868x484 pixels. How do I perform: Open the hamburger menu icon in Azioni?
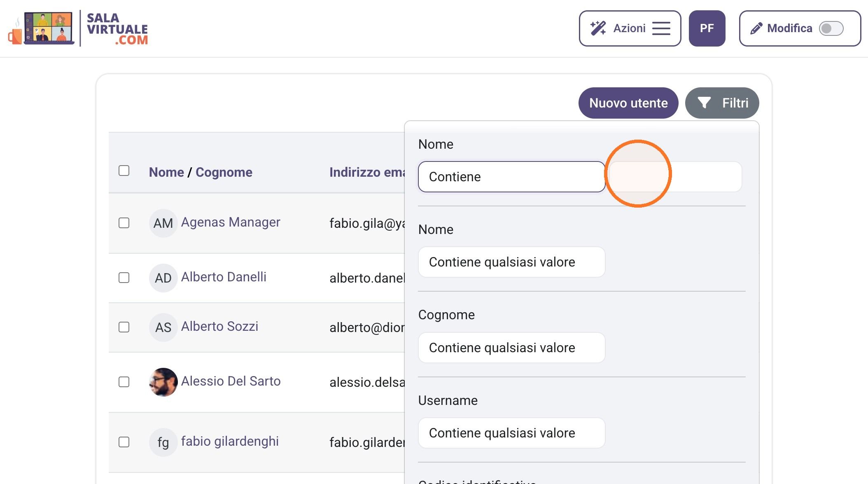661,28
